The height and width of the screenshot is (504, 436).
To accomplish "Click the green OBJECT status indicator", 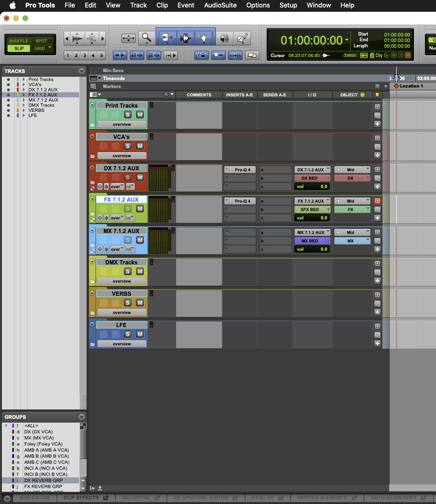I will click(x=362, y=95).
